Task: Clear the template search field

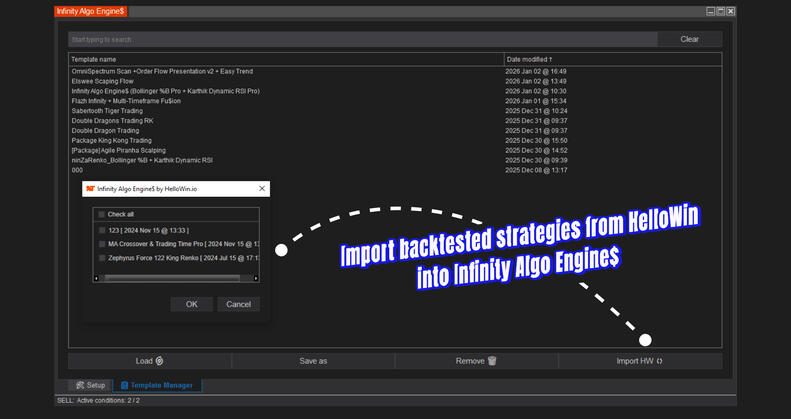Action: (x=689, y=39)
